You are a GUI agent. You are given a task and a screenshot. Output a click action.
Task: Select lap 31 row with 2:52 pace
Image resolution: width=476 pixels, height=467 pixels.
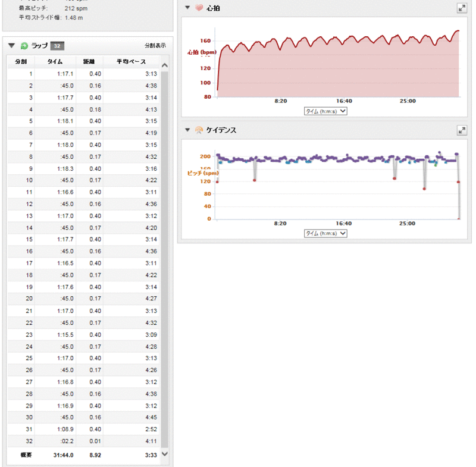[83, 429]
